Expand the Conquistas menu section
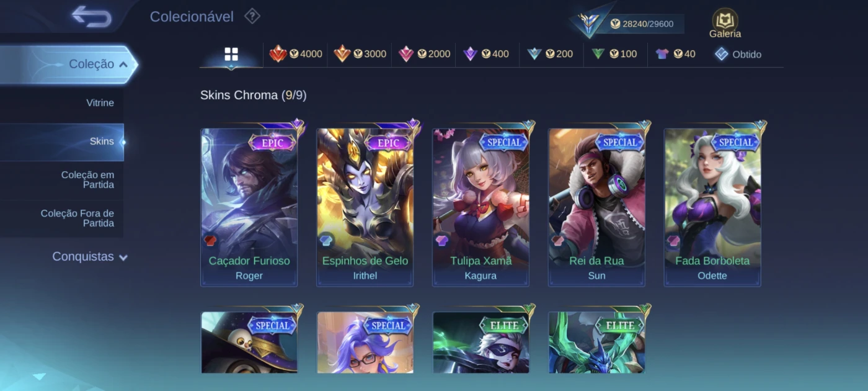Image resolution: width=868 pixels, height=391 pixels. pyautogui.click(x=90, y=257)
